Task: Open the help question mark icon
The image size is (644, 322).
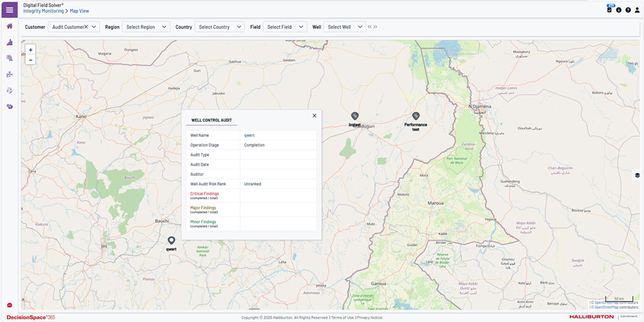Action: click(628, 10)
